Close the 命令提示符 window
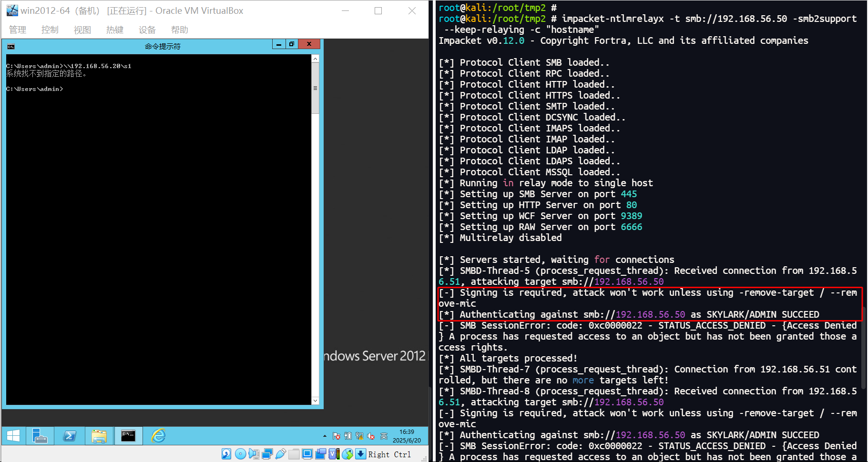The width and height of the screenshot is (868, 462). pyautogui.click(x=309, y=44)
